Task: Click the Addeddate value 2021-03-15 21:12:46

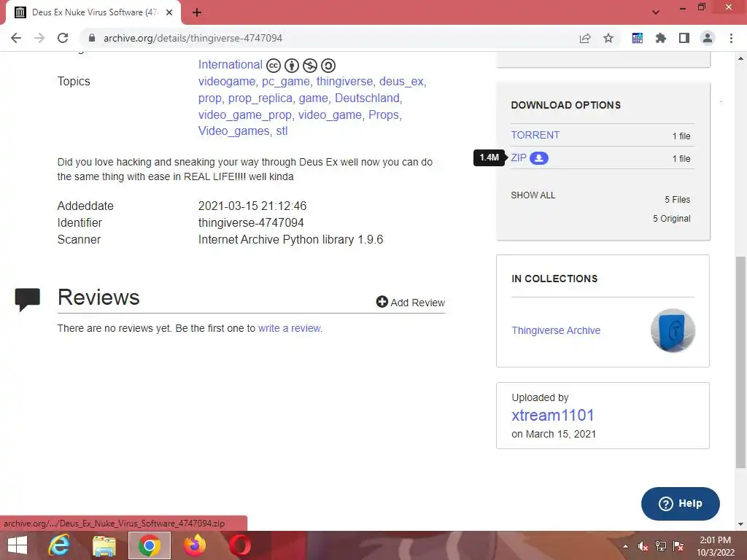Action: coord(252,206)
